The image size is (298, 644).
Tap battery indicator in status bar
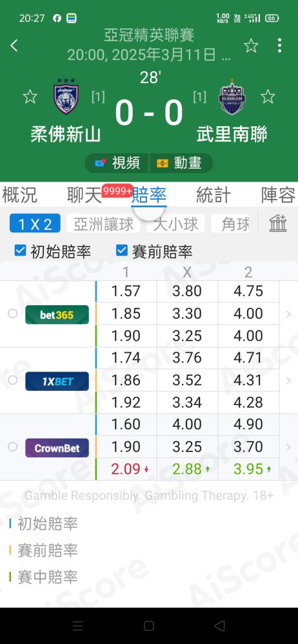[x=272, y=18]
